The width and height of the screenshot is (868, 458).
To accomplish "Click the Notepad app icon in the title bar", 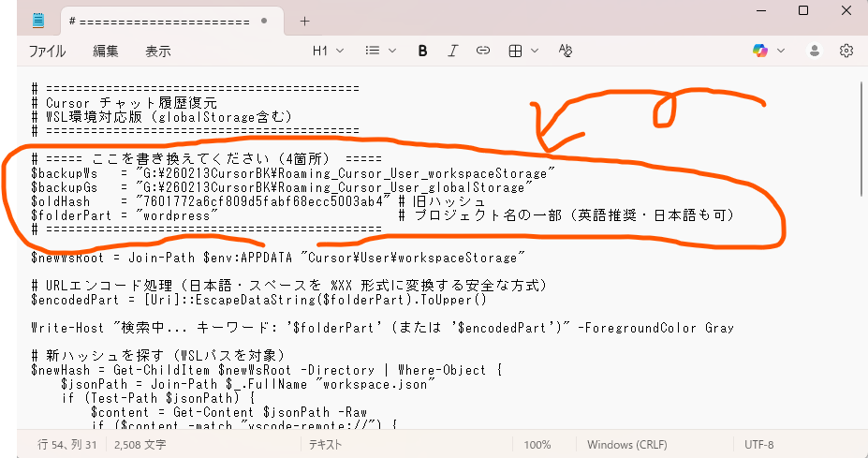I will click(x=38, y=21).
